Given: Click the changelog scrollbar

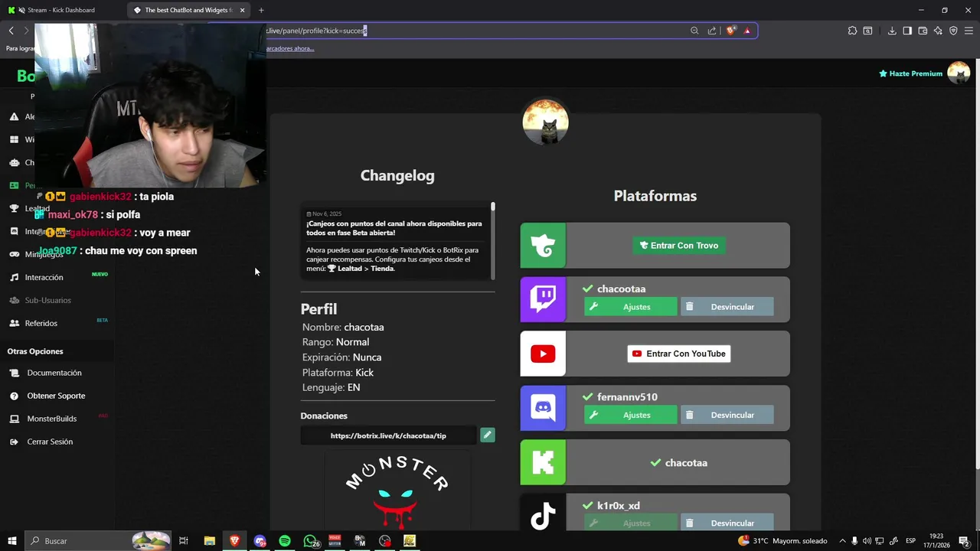Looking at the screenshot, I should click(x=493, y=240).
